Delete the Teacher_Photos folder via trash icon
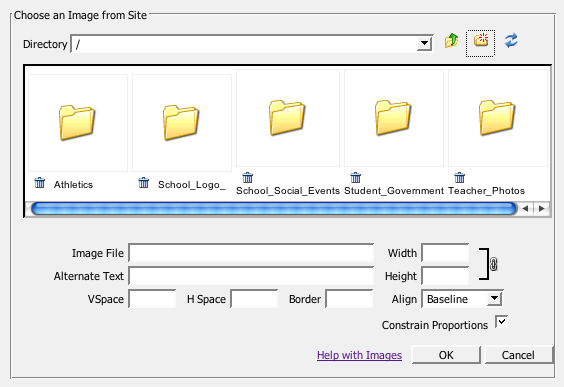564x387 pixels. [459, 178]
